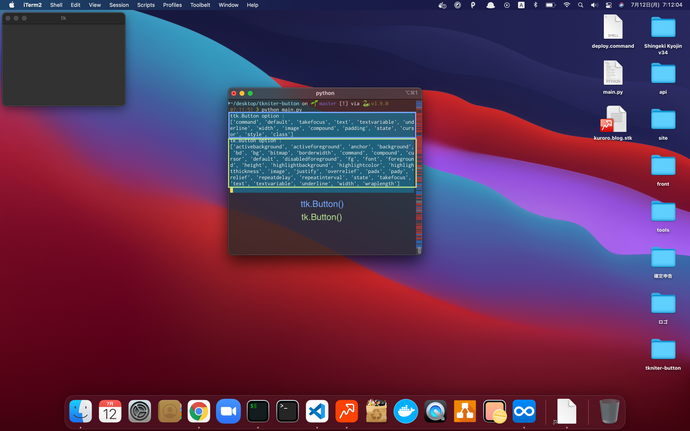Image resolution: width=690 pixels, height=431 pixels.
Task: Launch Visual Studio Code from the Dock
Action: tap(317, 411)
